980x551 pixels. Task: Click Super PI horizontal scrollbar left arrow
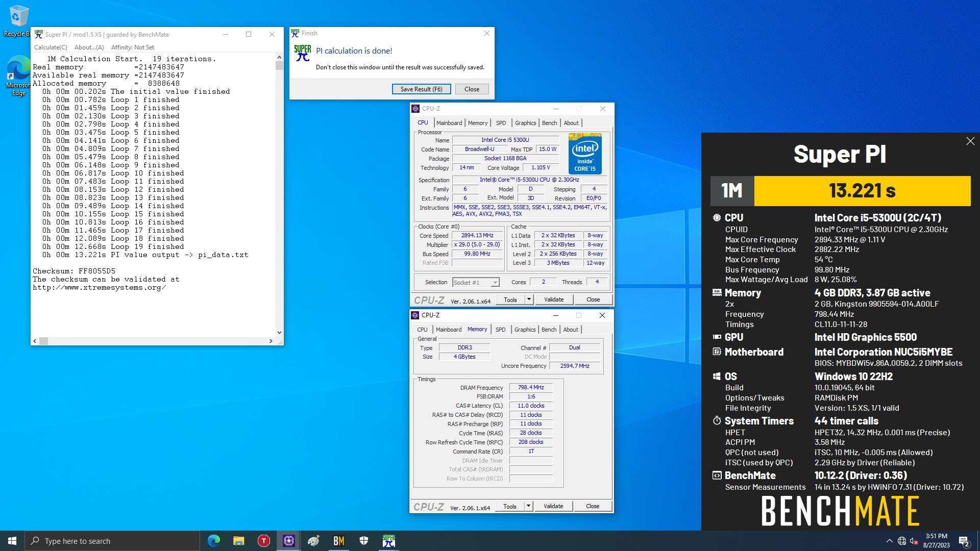coord(35,341)
